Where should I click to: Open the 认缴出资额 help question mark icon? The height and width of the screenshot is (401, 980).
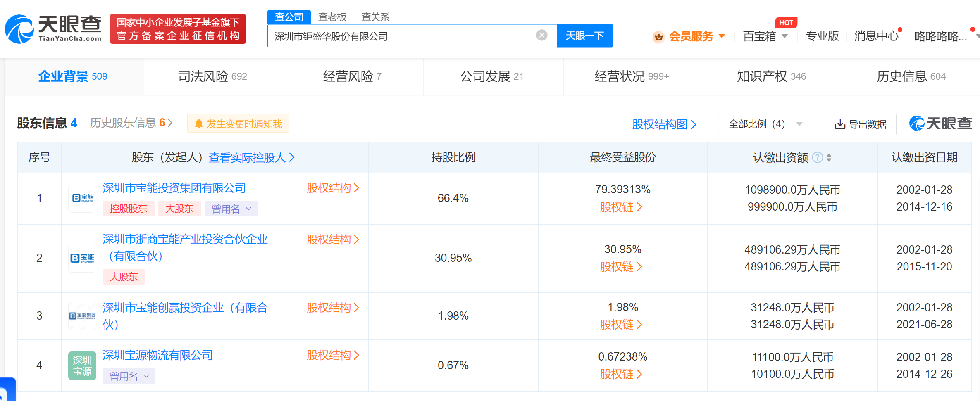tap(818, 157)
